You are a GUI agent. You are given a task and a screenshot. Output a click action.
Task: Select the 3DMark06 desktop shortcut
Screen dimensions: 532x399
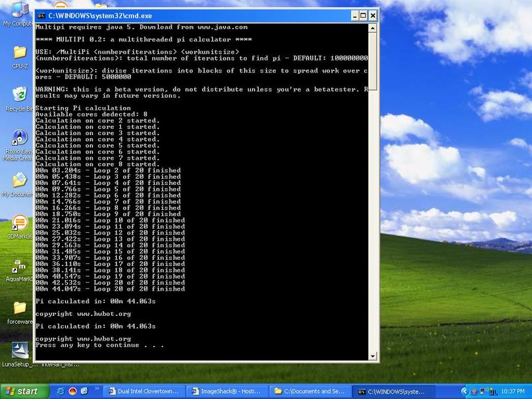20,227
